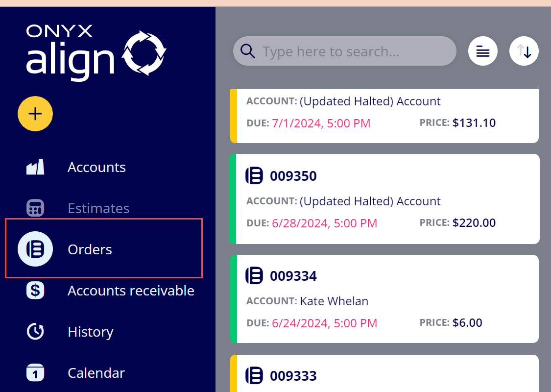Go to Accounts in the sidebar

click(x=96, y=167)
